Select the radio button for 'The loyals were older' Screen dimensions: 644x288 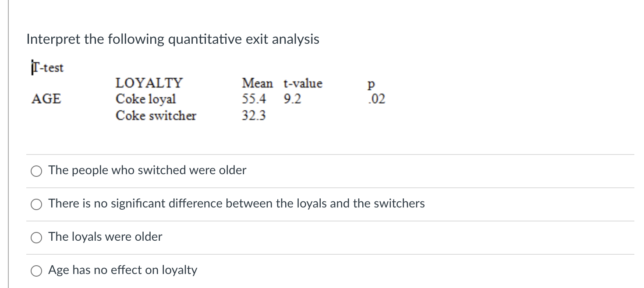tap(36, 237)
